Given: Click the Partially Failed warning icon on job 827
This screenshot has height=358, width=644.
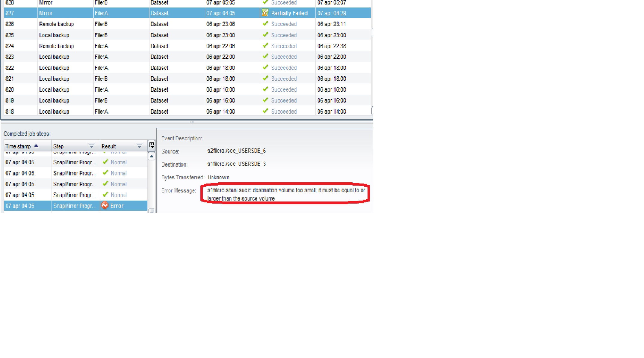Looking at the screenshot, I should 265,13.
